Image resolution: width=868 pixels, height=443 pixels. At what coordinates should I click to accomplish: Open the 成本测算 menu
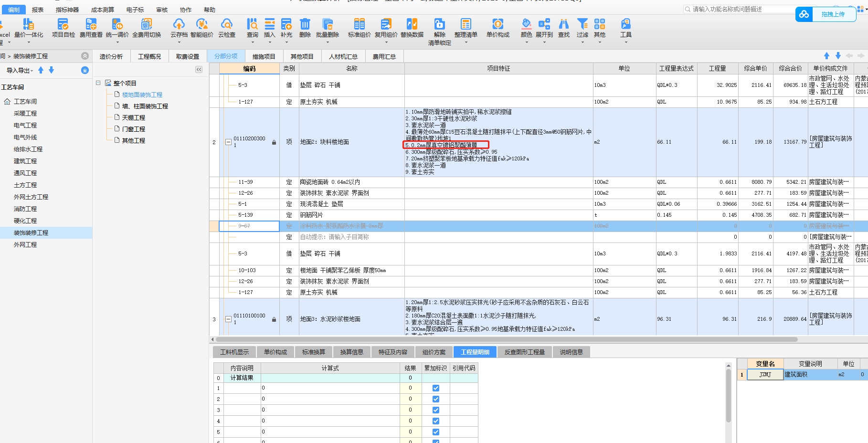point(103,10)
